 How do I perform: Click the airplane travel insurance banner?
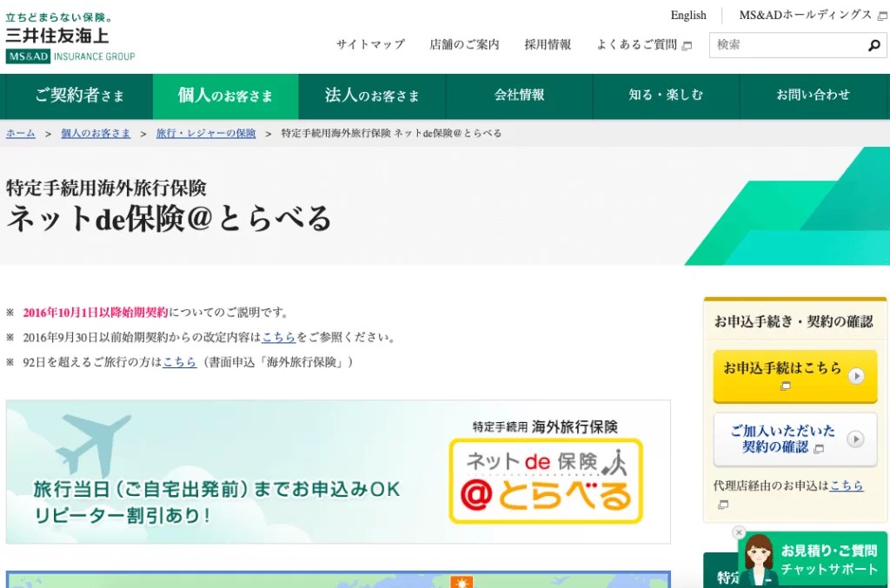tap(338, 472)
